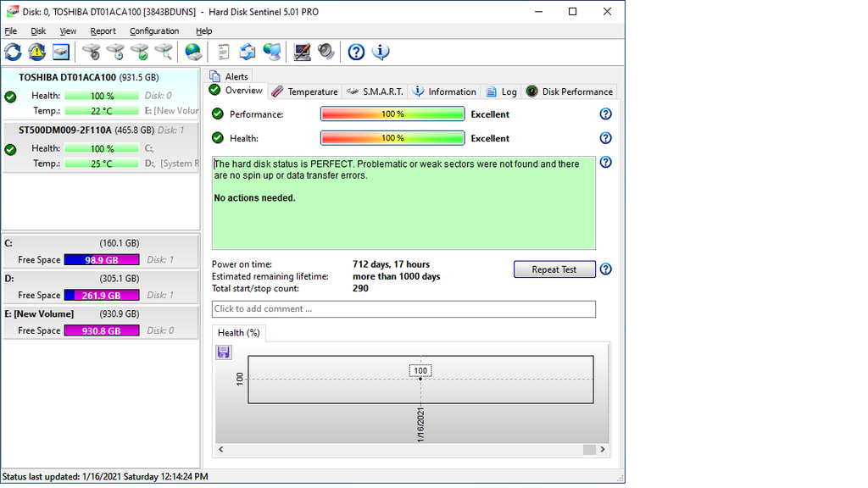Open the File menu
Screen dimensions: 868x488
[10, 31]
